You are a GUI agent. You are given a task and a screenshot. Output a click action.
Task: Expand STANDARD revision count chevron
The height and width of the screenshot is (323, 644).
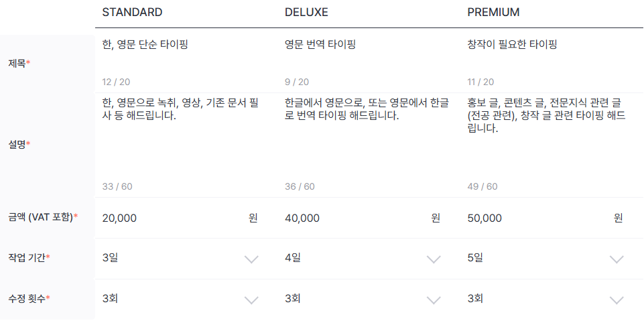tap(251, 300)
